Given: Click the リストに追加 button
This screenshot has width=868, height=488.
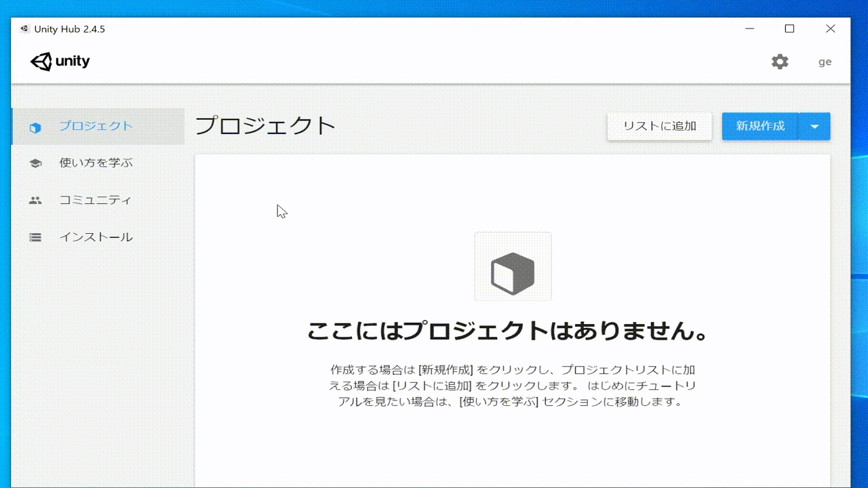Looking at the screenshot, I should [660, 126].
